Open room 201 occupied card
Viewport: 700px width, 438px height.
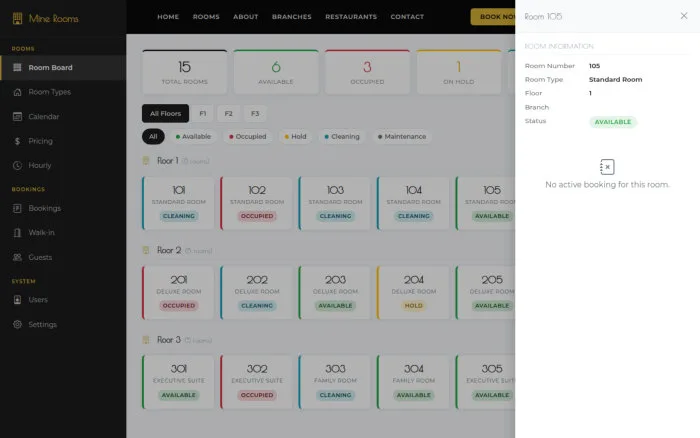click(x=178, y=292)
